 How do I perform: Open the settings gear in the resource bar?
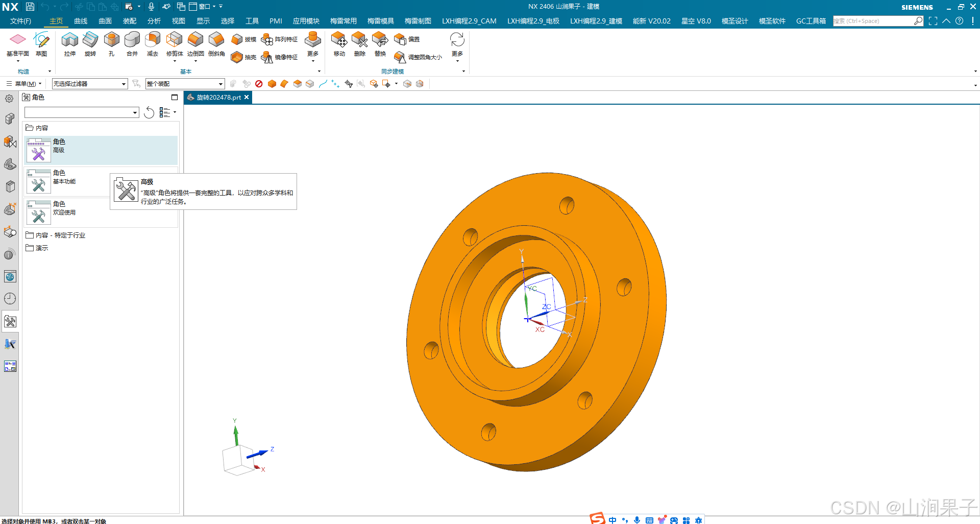(10, 99)
